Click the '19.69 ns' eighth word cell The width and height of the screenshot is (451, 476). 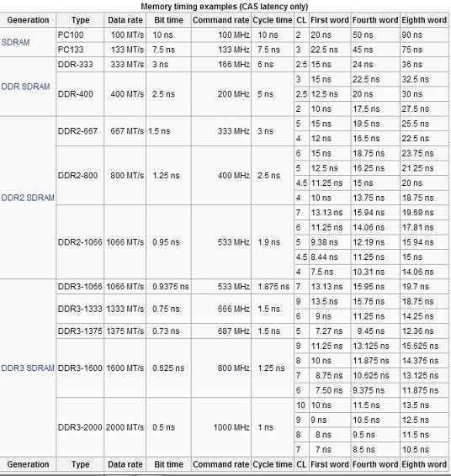click(424, 213)
